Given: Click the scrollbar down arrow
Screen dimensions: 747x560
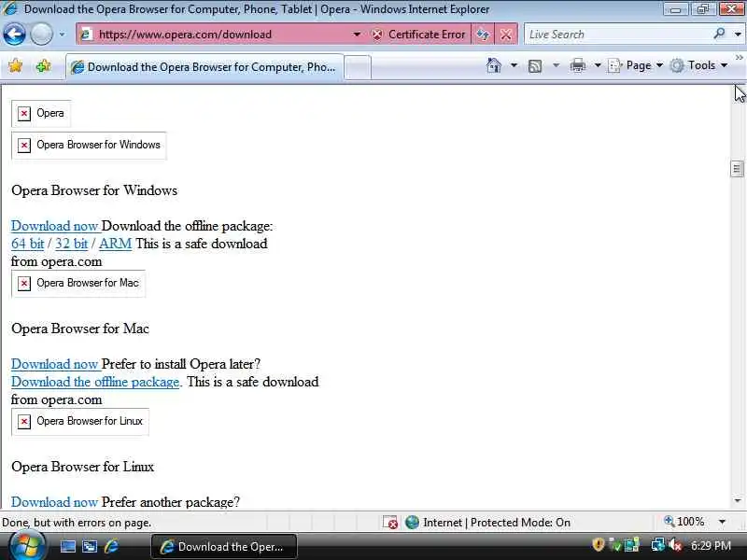Looking at the screenshot, I should [x=738, y=500].
